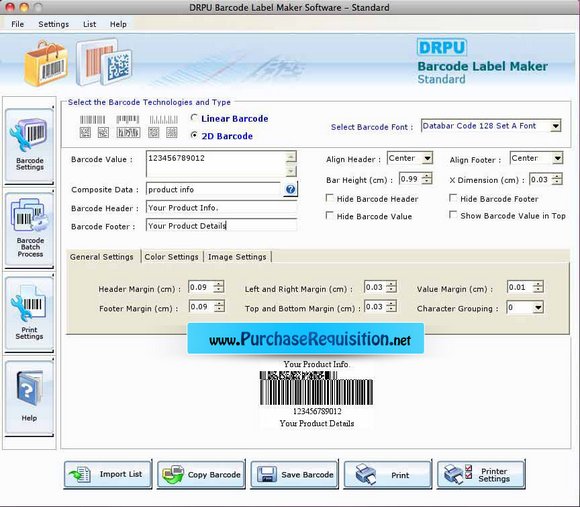The width and height of the screenshot is (580, 507).
Task: Click the Printer Settings button
Action: pyautogui.click(x=481, y=474)
